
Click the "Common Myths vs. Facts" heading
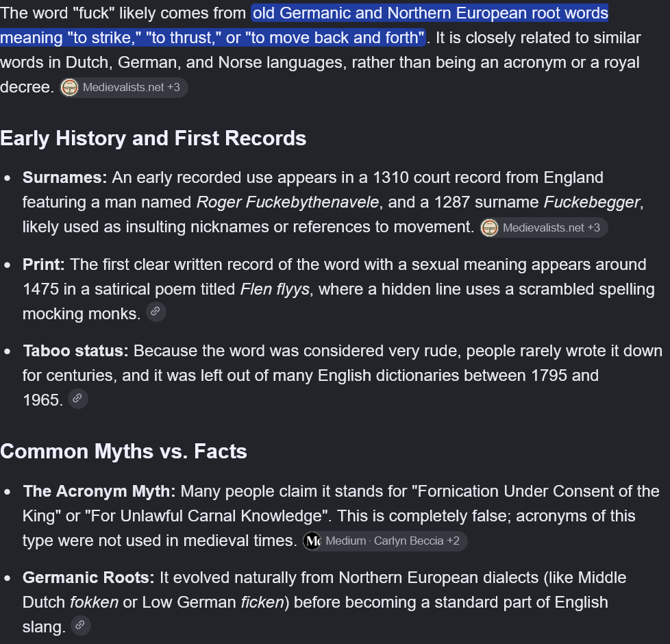[x=123, y=451]
